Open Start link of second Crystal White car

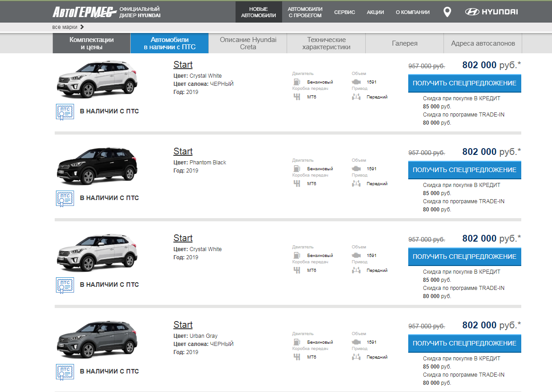tap(183, 238)
